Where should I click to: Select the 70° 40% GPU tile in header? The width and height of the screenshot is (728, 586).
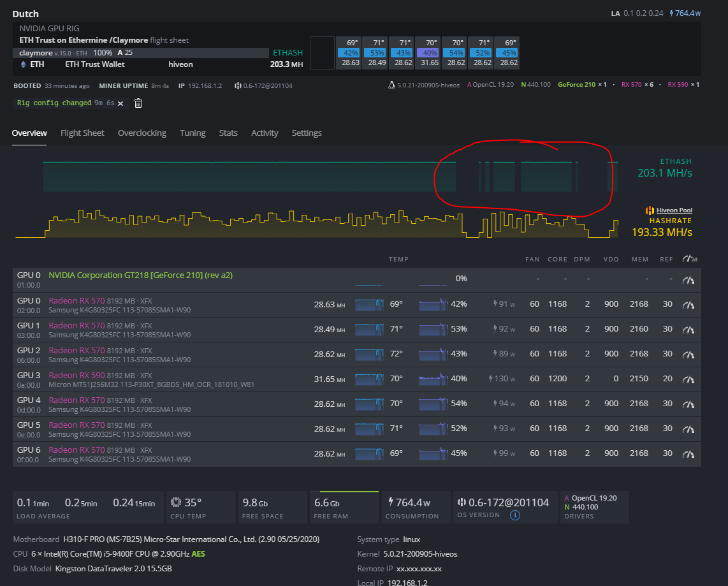click(x=430, y=53)
